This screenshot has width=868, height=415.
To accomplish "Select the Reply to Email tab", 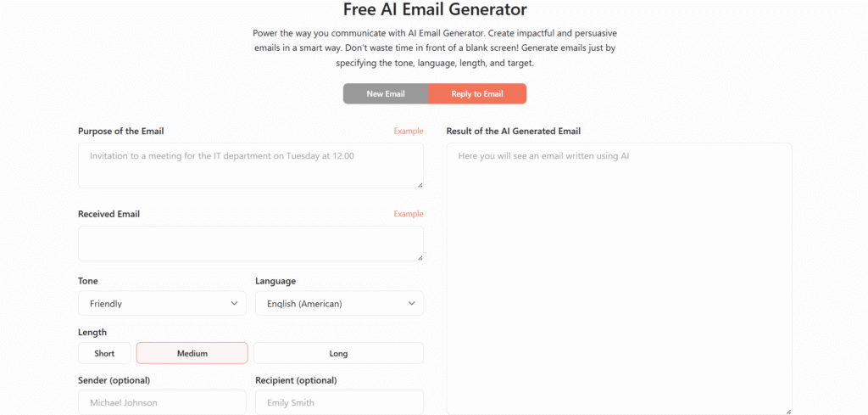I will [477, 93].
